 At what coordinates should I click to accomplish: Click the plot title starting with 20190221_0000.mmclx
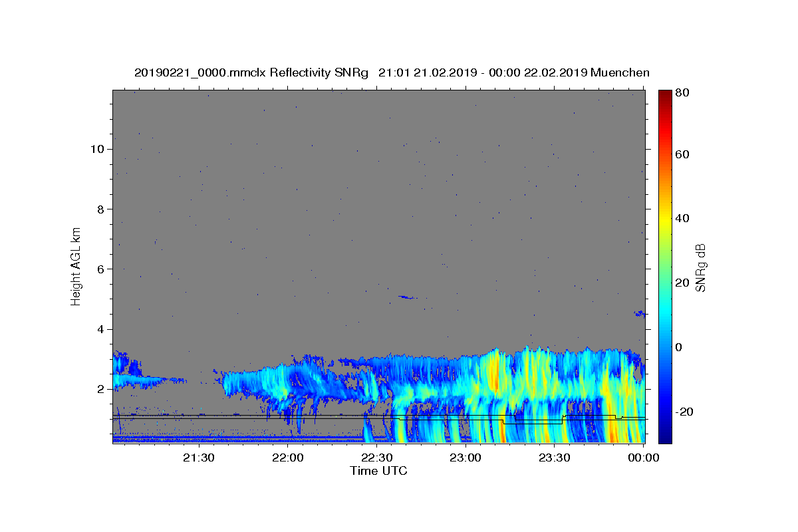point(392,72)
